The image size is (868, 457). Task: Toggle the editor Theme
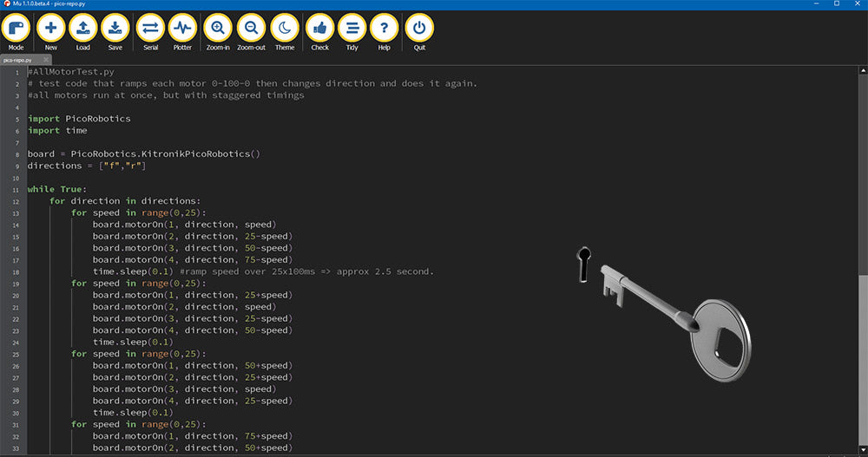click(x=285, y=30)
